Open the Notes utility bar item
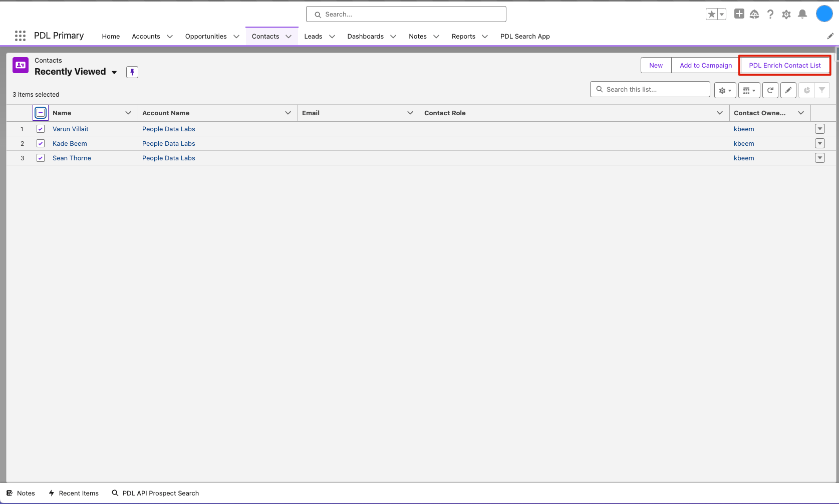This screenshot has width=839, height=504. 21,493
